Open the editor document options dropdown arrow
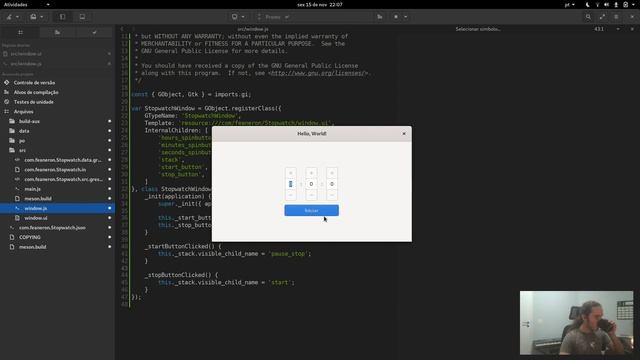Screen dimensions: 640x360 [x=618, y=29]
